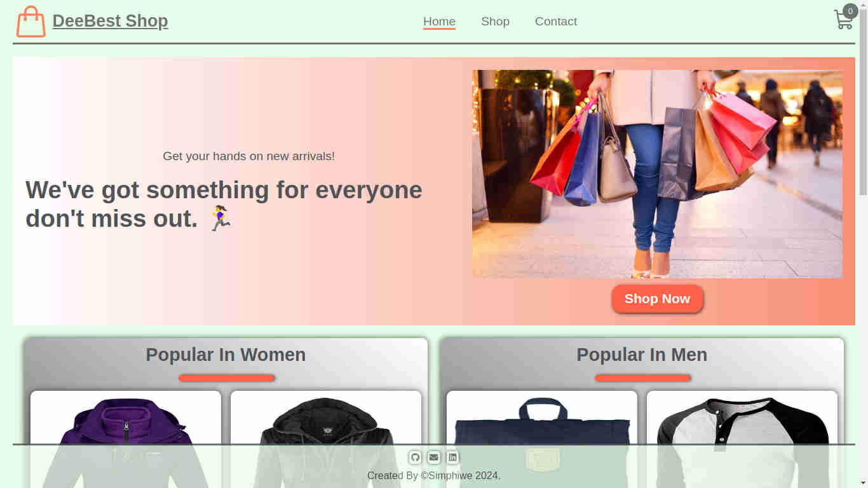Click the 'We've got something for everyone' headline
The height and width of the screenshot is (488, 868).
point(224,204)
